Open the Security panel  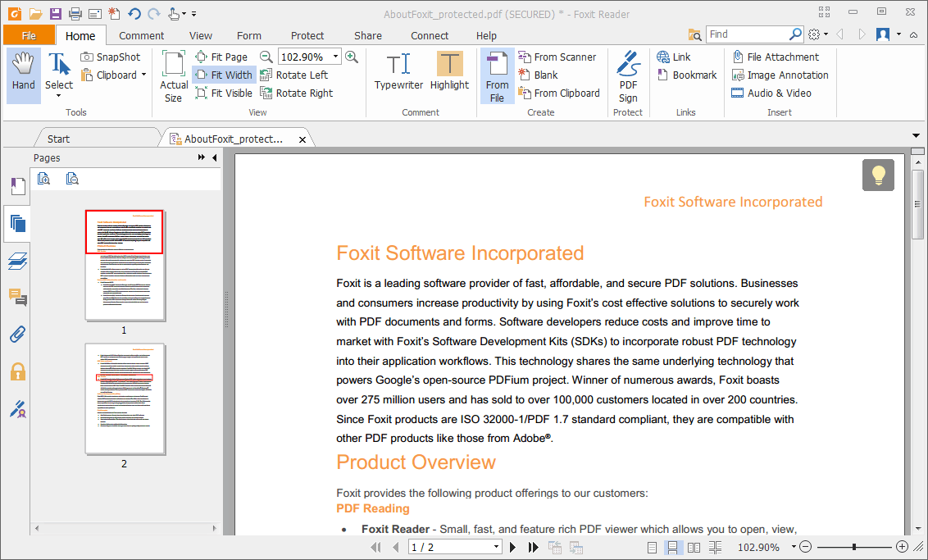17,371
